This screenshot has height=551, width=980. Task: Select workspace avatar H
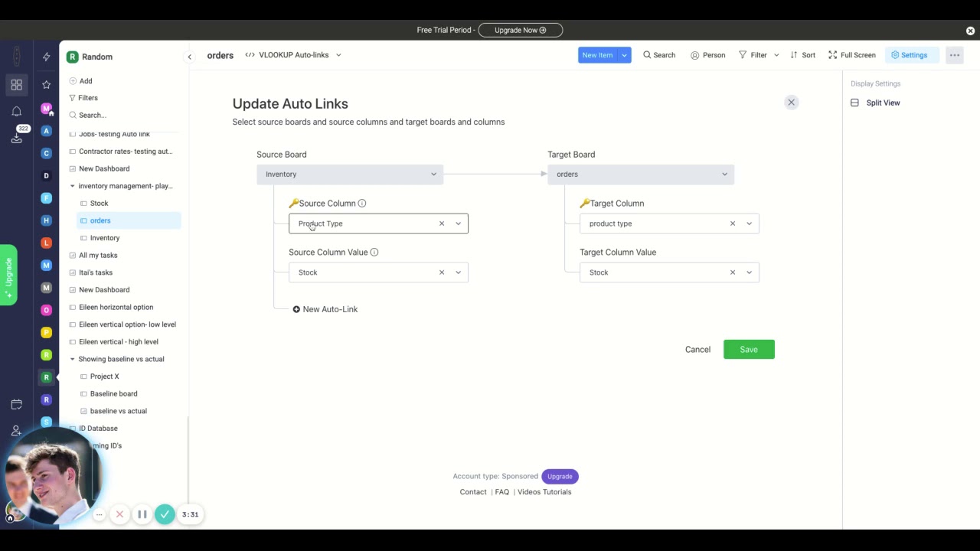(46, 220)
